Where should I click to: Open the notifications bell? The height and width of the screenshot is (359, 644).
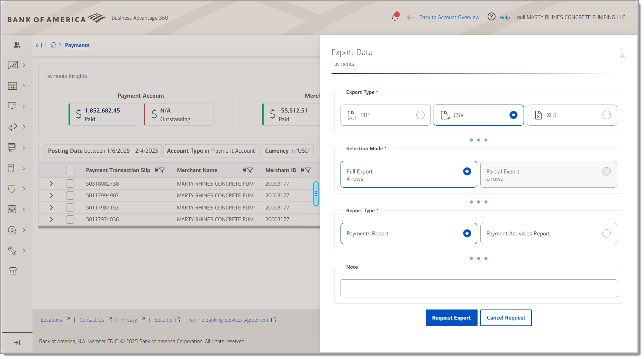pos(395,17)
